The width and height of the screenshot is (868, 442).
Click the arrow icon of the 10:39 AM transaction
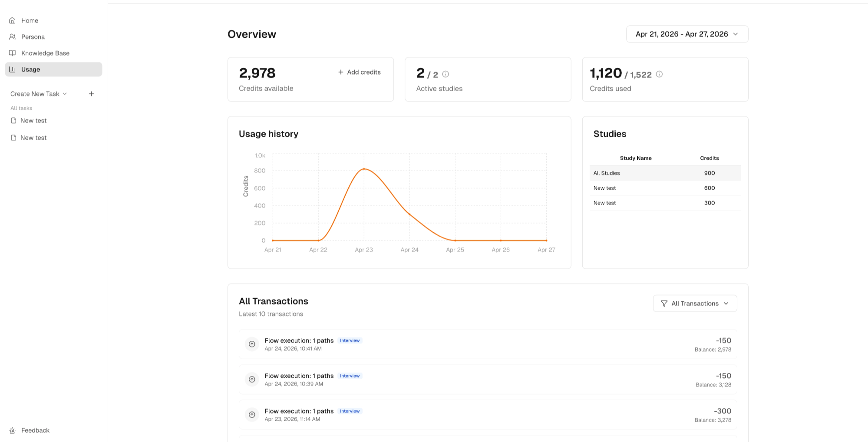(252, 379)
